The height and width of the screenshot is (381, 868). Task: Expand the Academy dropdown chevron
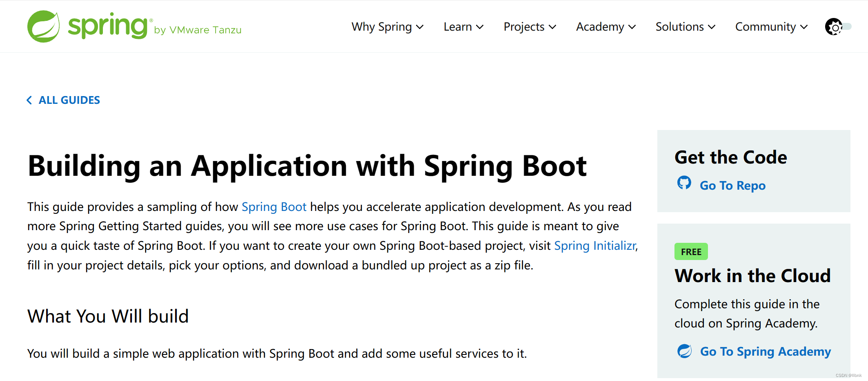[632, 27]
